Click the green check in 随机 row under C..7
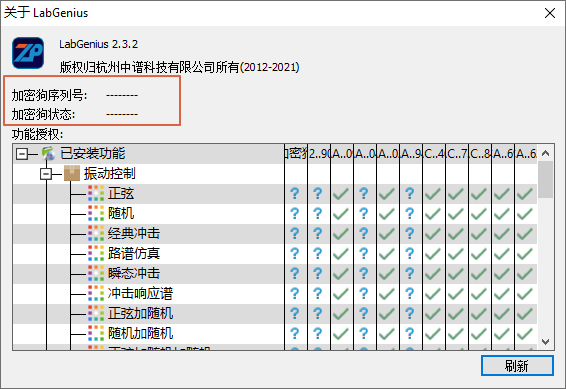The image size is (566, 389). point(456,214)
